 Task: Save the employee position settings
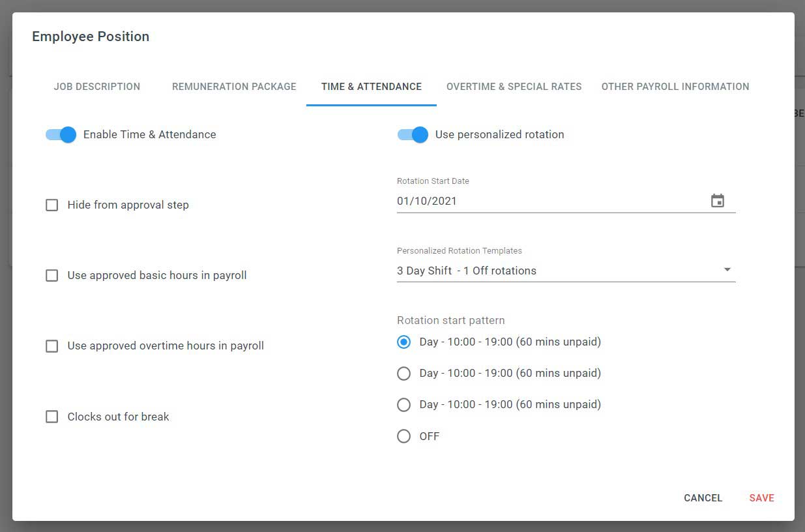(761, 498)
